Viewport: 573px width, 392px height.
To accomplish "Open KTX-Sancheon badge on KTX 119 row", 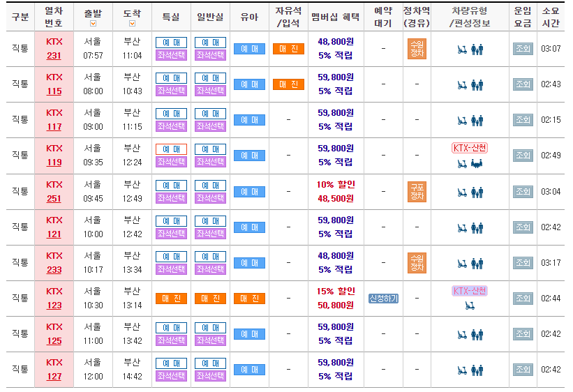I will (470, 148).
